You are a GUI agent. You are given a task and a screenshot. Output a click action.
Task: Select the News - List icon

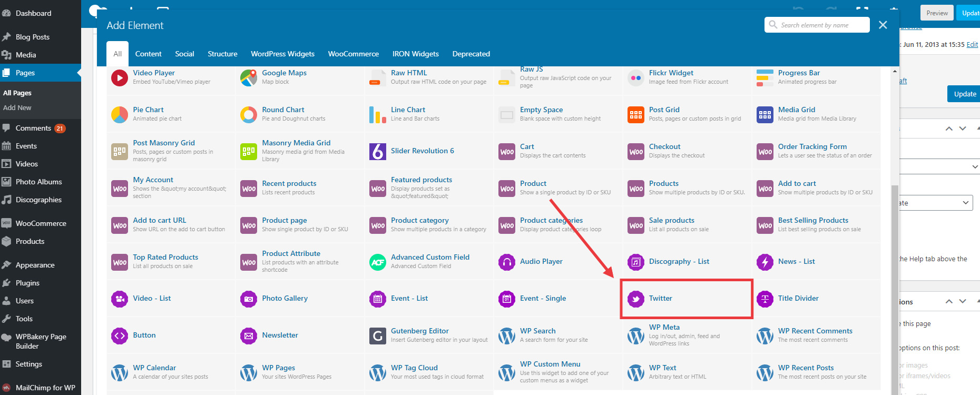(x=765, y=262)
